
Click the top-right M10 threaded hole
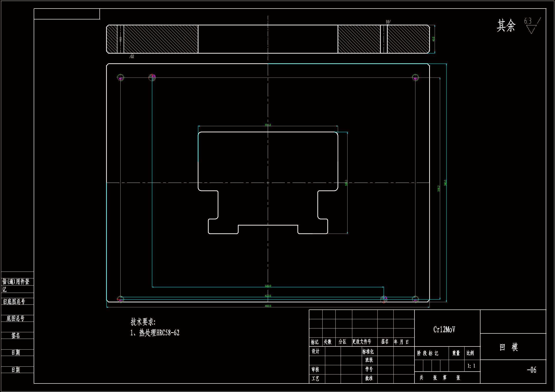(415, 78)
